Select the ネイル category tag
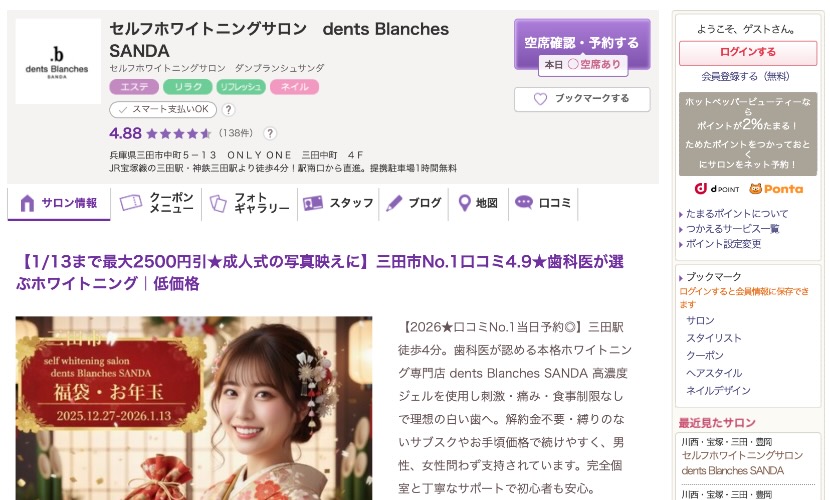The width and height of the screenshot is (830, 500). tap(294, 87)
